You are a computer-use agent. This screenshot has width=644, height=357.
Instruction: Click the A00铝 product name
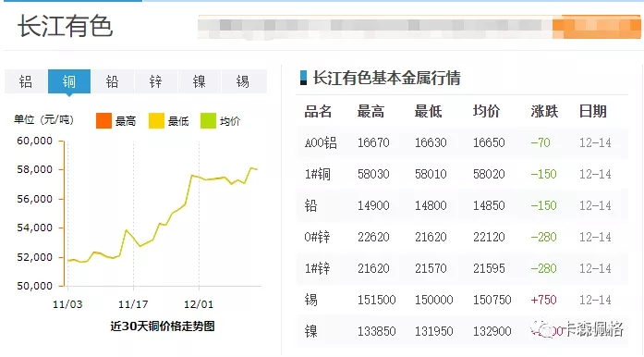[321, 142]
